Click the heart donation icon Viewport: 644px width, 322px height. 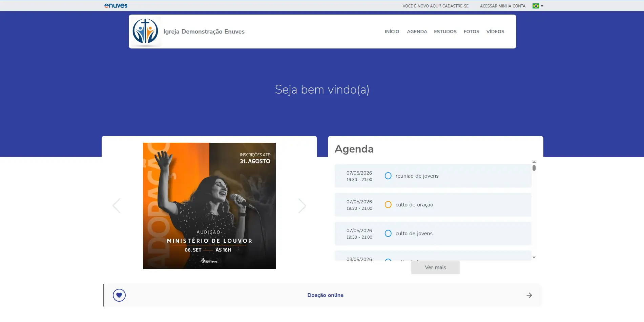pos(119,295)
